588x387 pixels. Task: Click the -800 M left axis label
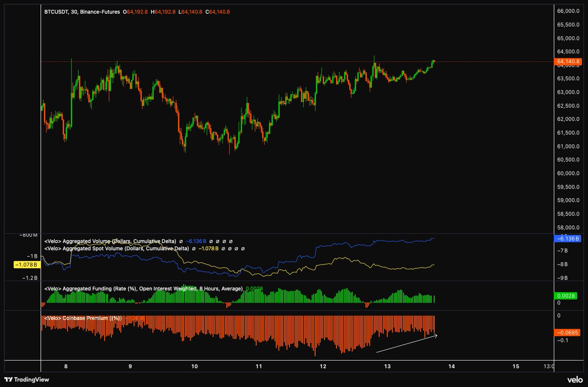pyautogui.click(x=28, y=235)
